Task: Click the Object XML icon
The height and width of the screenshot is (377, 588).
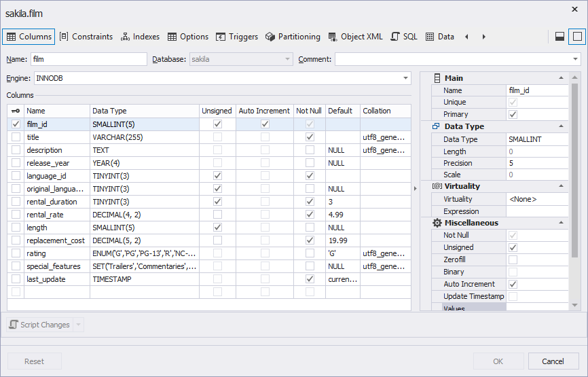Action: [x=332, y=37]
